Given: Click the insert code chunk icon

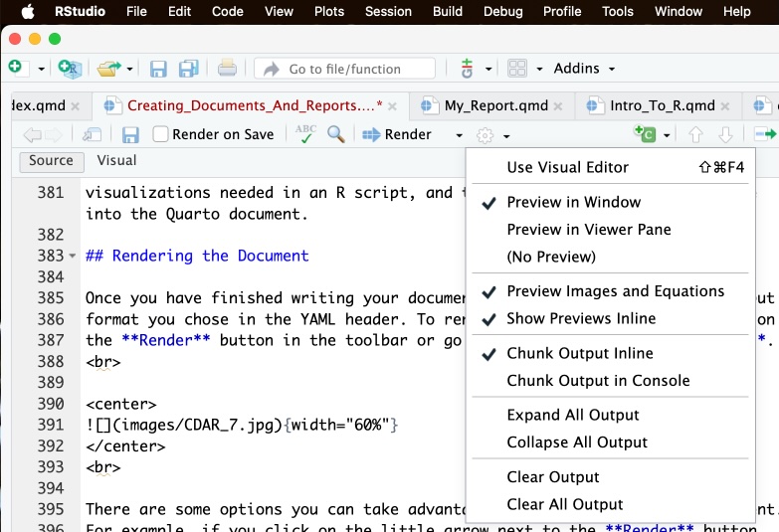Looking at the screenshot, I should 645,134.
